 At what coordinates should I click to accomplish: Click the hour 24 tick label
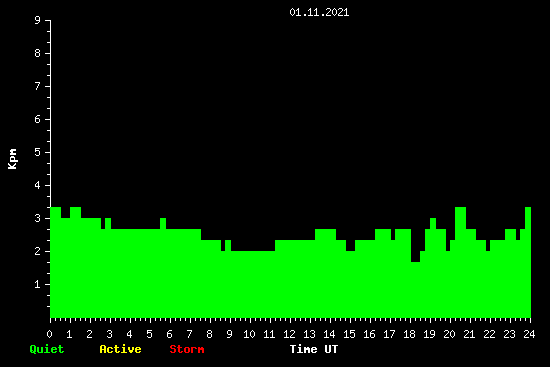pyautogui.click(x=529, y=334)
